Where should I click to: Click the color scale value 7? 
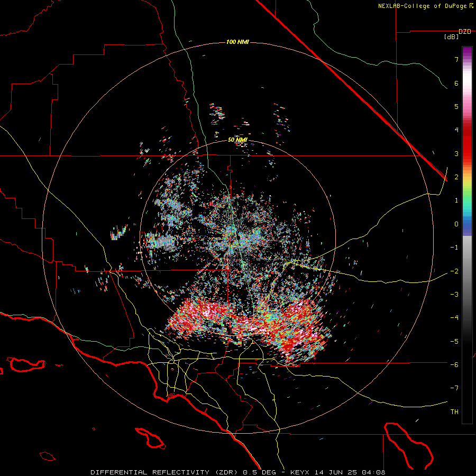[x=456, y=59]
